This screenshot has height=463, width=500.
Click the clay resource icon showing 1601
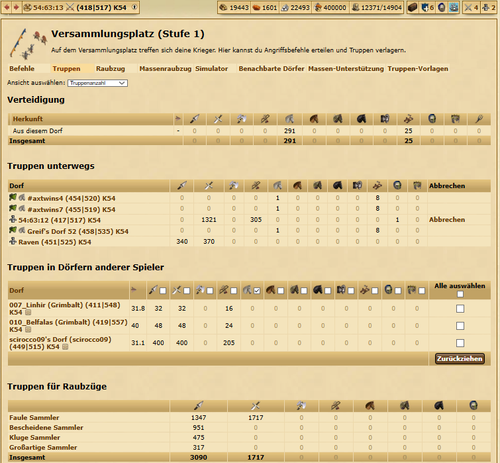256,7
